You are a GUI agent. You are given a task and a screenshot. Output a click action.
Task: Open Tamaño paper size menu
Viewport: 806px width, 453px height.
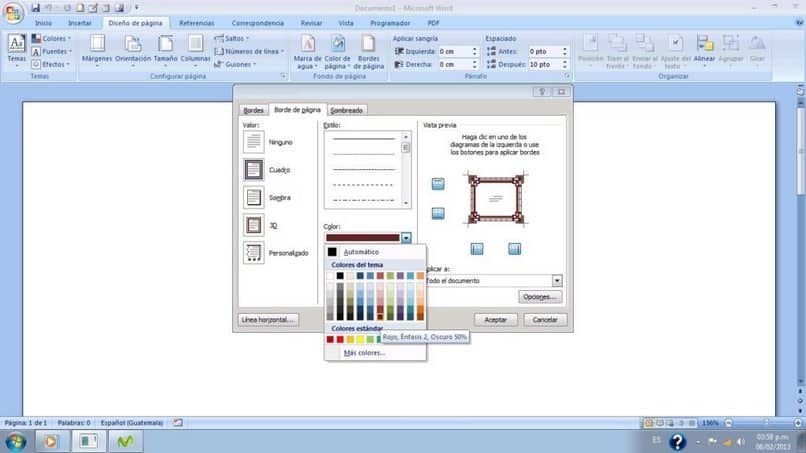click(166, 49)
